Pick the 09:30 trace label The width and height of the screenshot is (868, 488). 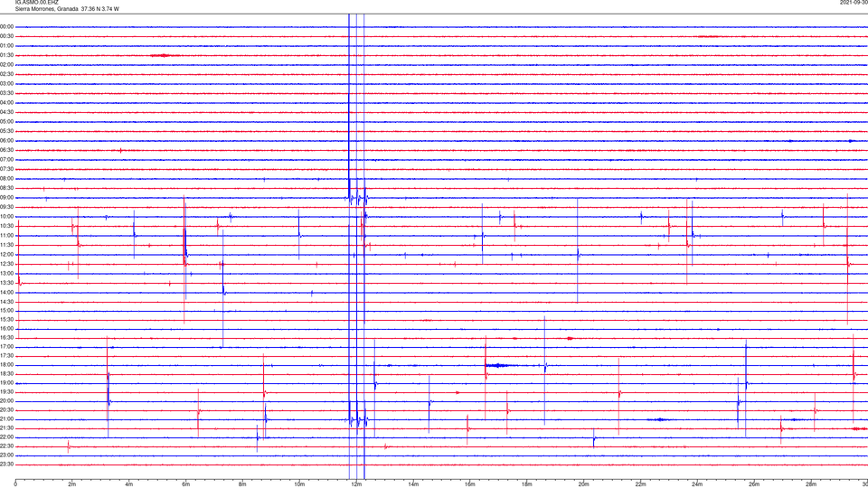(6, 208)
